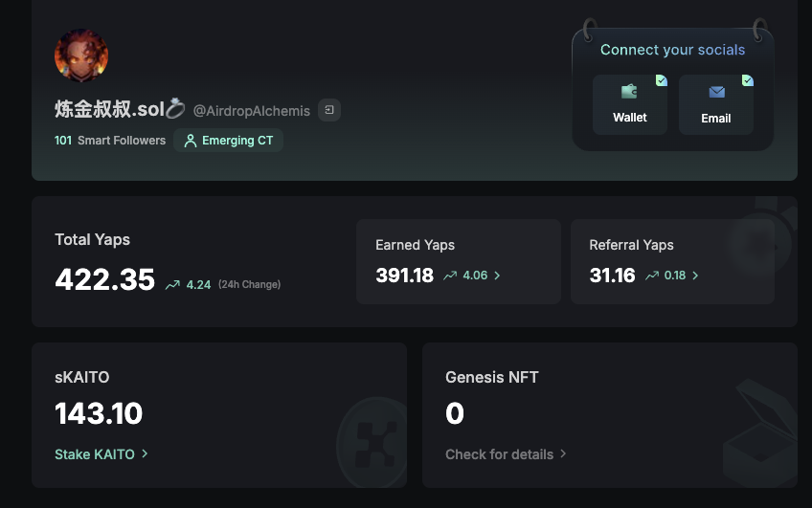Select the Emerging CT badge
This screenshot has width=812, height=508.
[228, 141]
